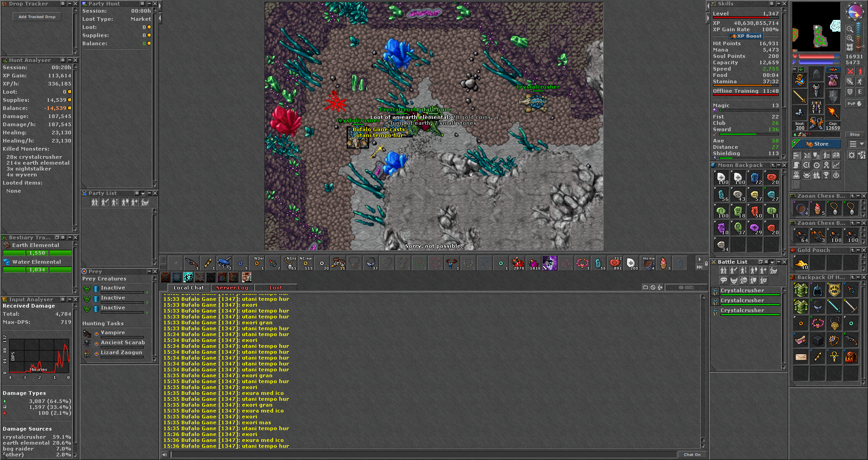
Task: Toggle chase opponent running figure
Action: (x=860, y=81)
